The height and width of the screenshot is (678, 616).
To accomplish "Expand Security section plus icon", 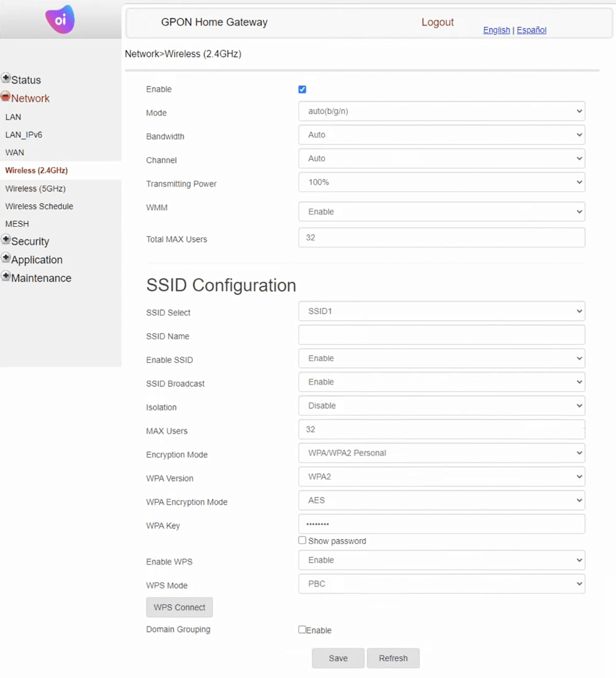I will [x=6, y=239].
